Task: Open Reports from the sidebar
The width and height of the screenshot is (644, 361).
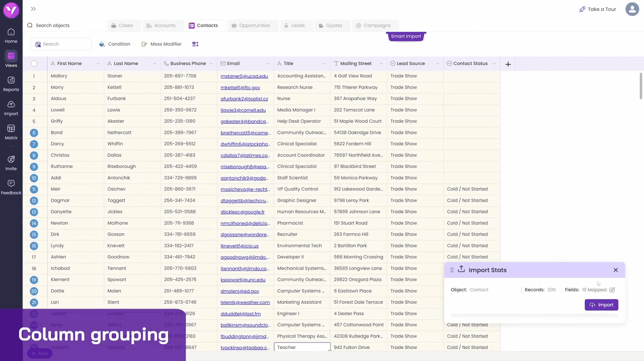Action: pos(11,83)
